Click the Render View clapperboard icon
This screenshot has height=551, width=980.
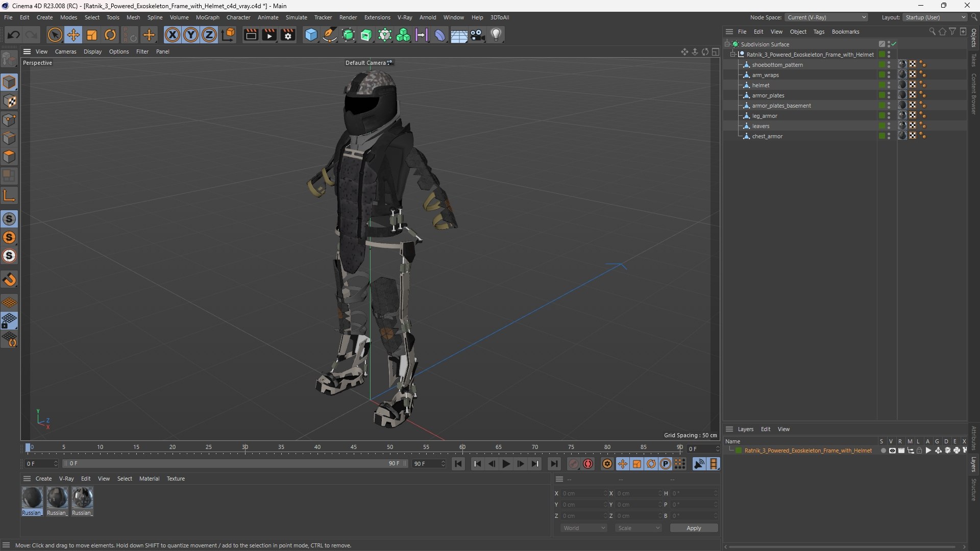click(251, 35)
